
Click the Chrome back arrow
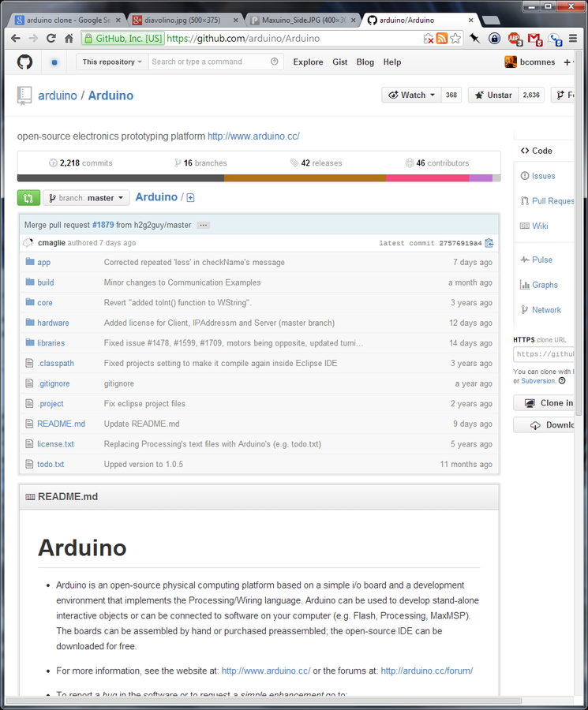click(x=16, y=39)
